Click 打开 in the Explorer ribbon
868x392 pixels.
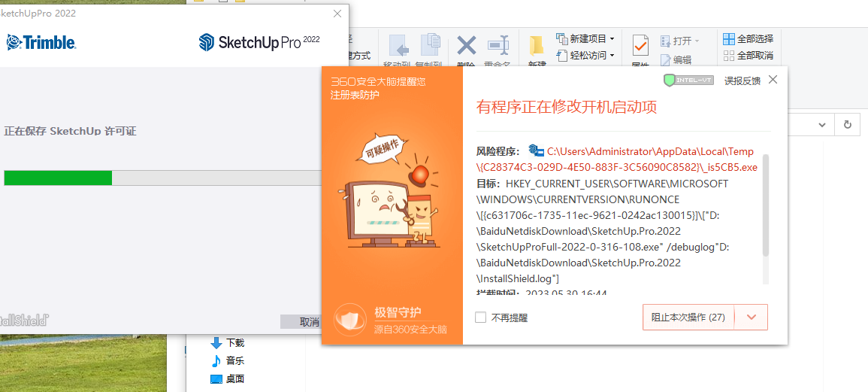click(680, 41)
